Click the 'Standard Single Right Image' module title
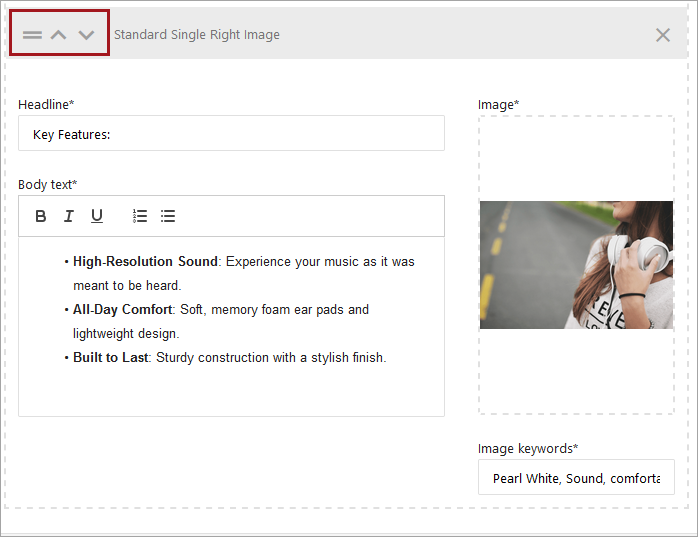The width and height of the screenshot is (698, 537). 197,35
